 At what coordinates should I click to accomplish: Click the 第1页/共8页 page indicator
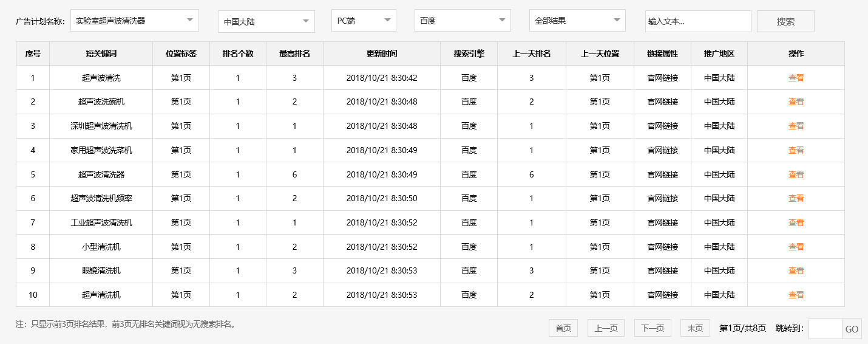point(742,328)
